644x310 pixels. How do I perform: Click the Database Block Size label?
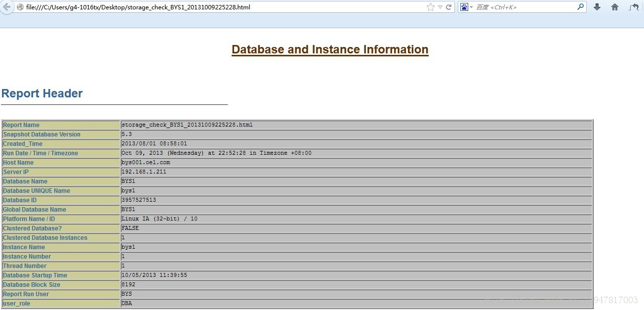[x=32, y=285]
